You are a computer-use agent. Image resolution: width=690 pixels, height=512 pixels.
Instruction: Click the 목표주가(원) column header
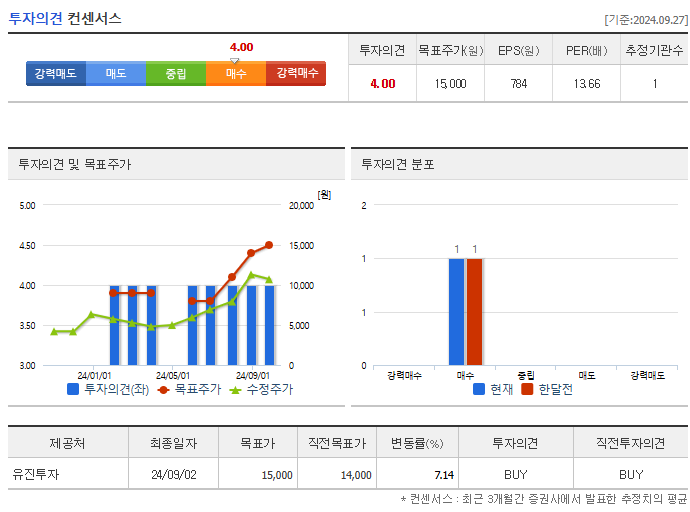pos(451,51)
